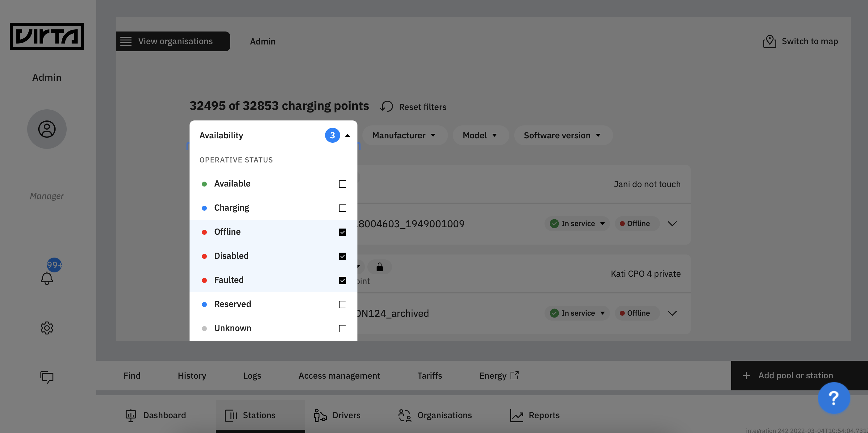Click the plus icon for adding pool
Viewport: 868px width, 433px height.
746,375
